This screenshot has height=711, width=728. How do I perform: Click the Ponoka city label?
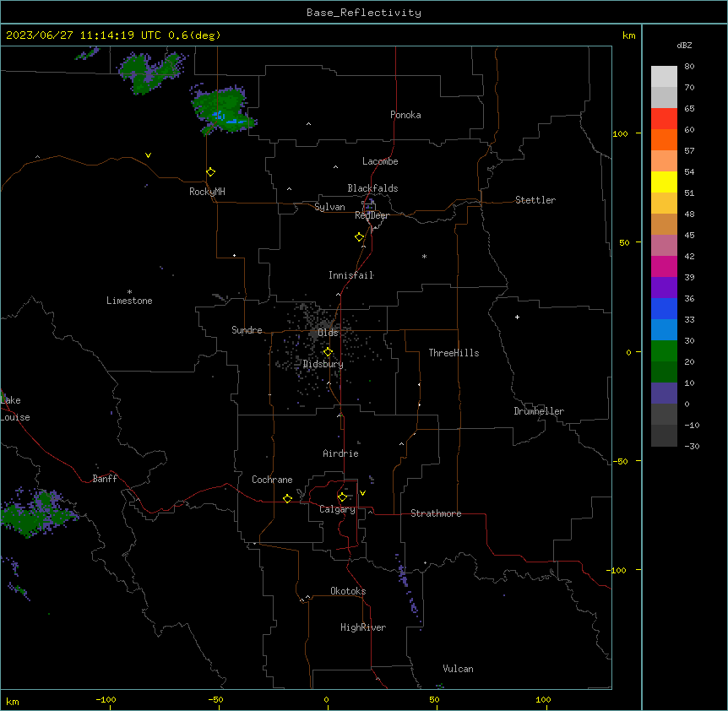click(x=405, y=115)
